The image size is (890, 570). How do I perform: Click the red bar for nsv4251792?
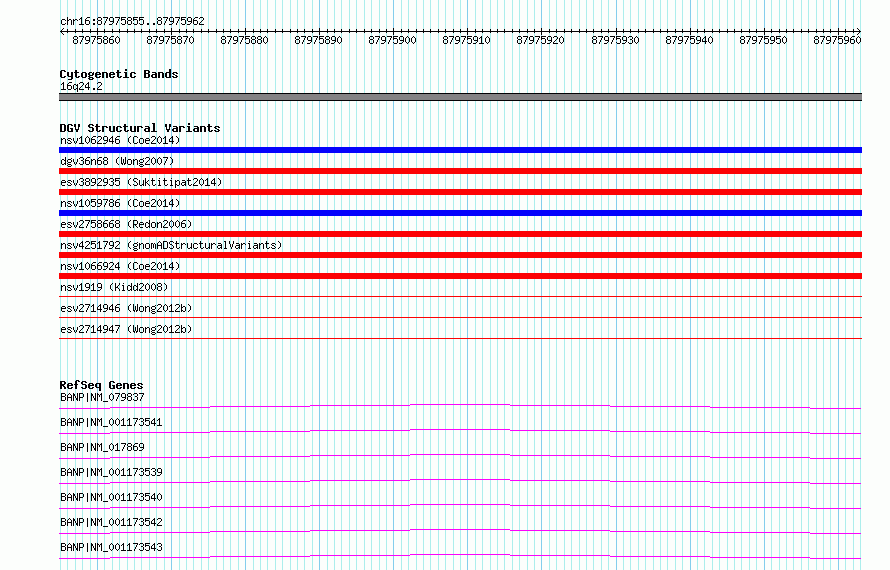[x=460, y=255]
